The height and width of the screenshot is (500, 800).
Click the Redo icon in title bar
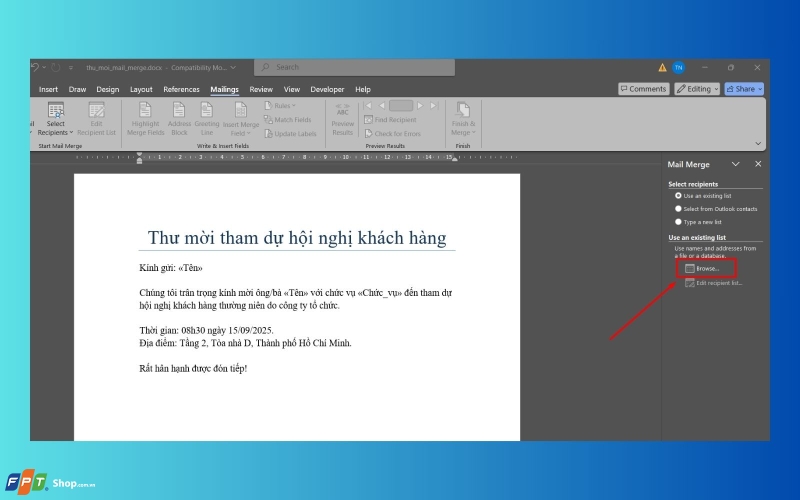click(56, 67)
